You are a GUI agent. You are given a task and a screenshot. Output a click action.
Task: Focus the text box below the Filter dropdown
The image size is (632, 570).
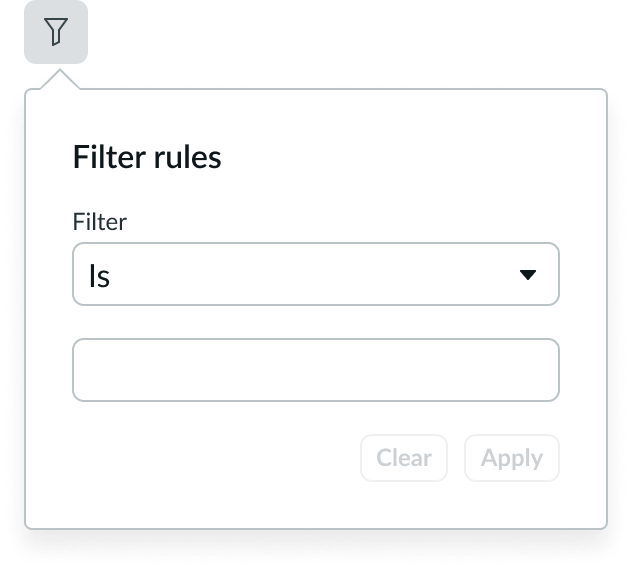point(315,370)
